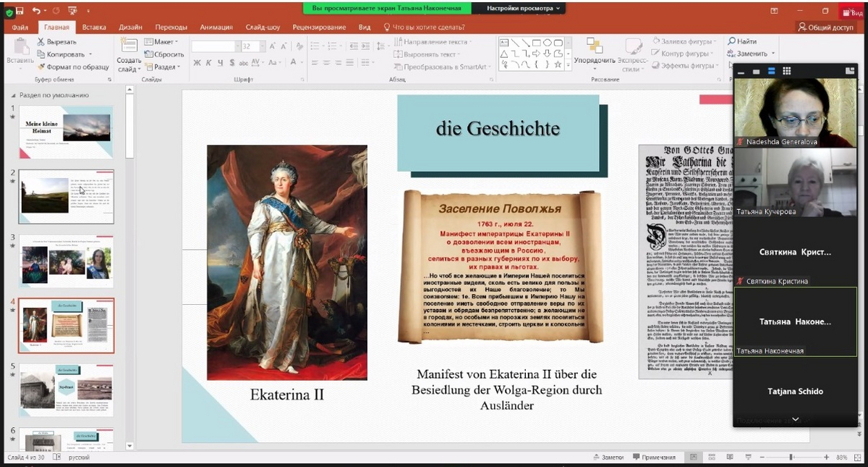Open the Layout (Макет) dropdown

click(x=161, y=42)
